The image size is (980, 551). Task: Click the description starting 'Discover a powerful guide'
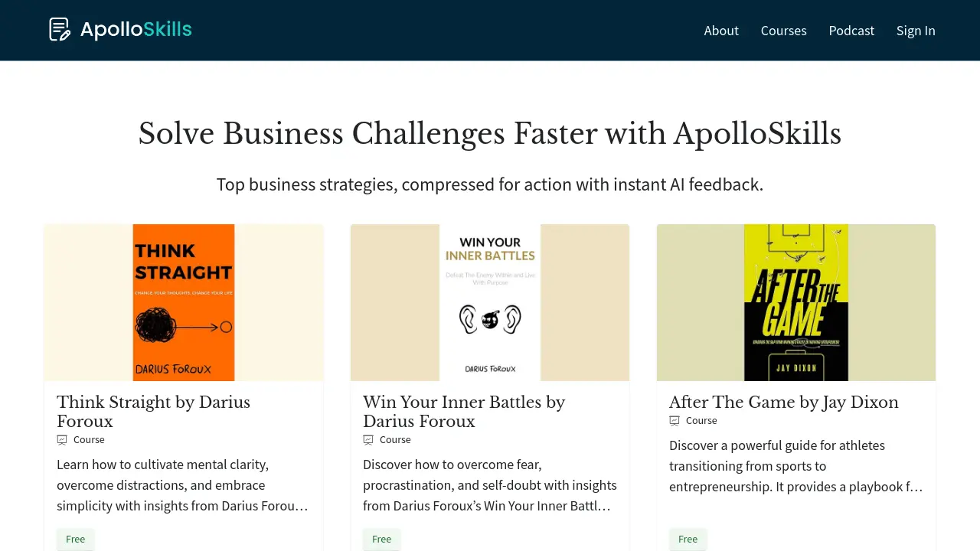click(796, 466)
